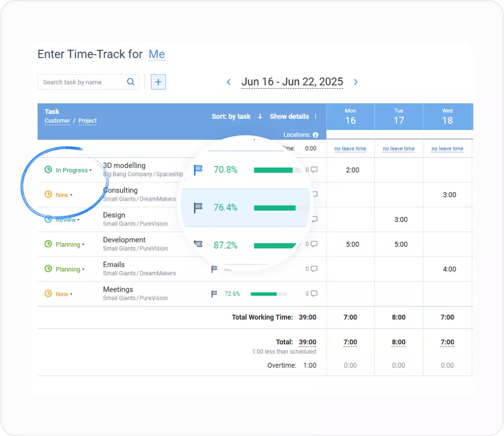Select no leave time under Mon 16
The image size is (504, 436).
coord(350,148)
